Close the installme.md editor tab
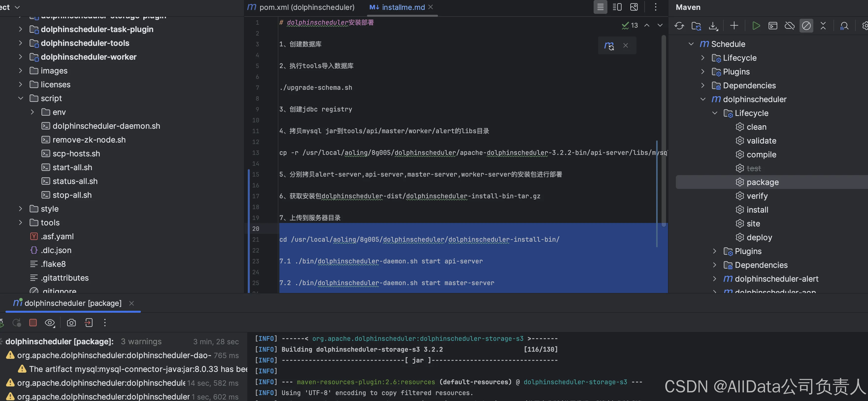The width and height of the screenshot is (868, 401). click(x=431, y=7)
